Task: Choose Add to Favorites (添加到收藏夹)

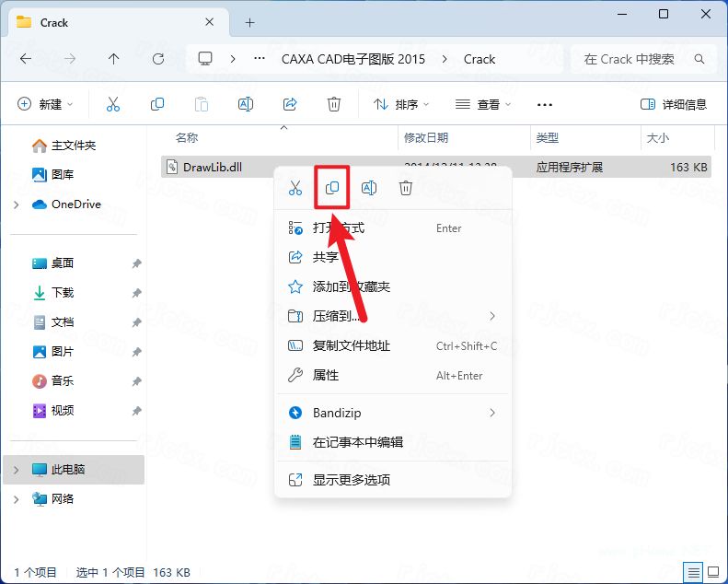Action: click(393, 286)
